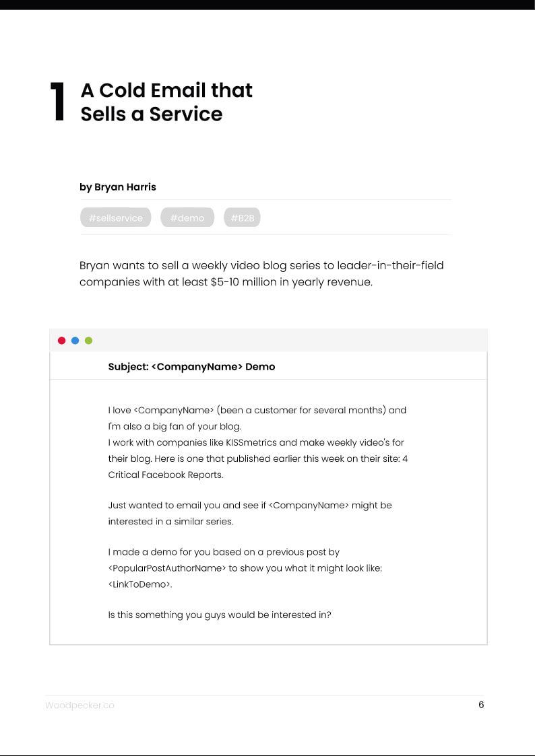Click the <PopularPostAuthorName> placeholder
This screenshot has height=756, width=535.
tap(166, 568)
